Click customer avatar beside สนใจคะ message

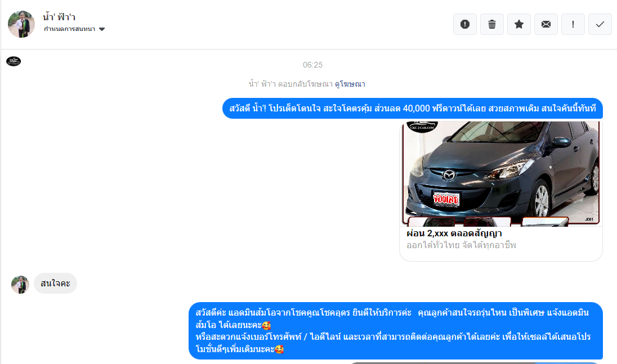pos(20,285)
